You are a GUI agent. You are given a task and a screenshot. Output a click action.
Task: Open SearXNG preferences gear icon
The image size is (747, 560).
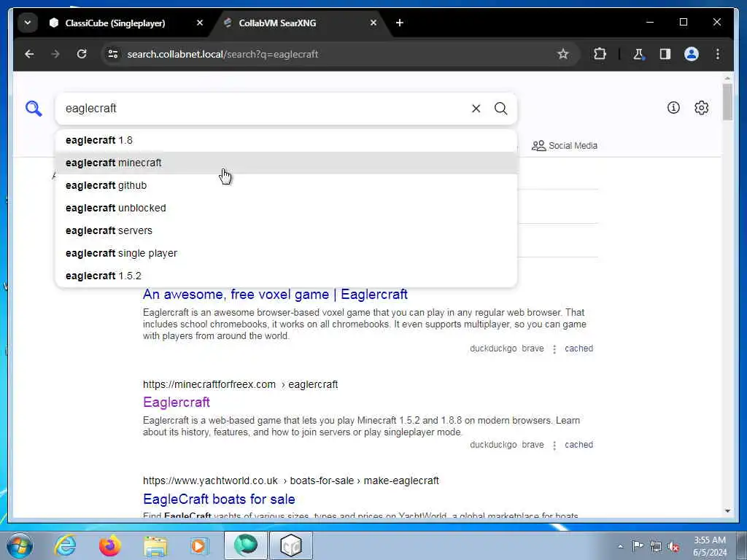(701, 108)
